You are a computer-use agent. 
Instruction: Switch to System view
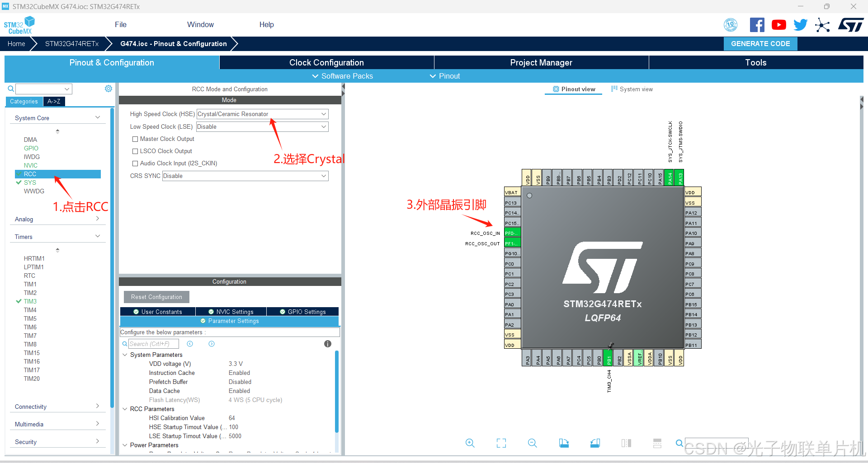632,89
